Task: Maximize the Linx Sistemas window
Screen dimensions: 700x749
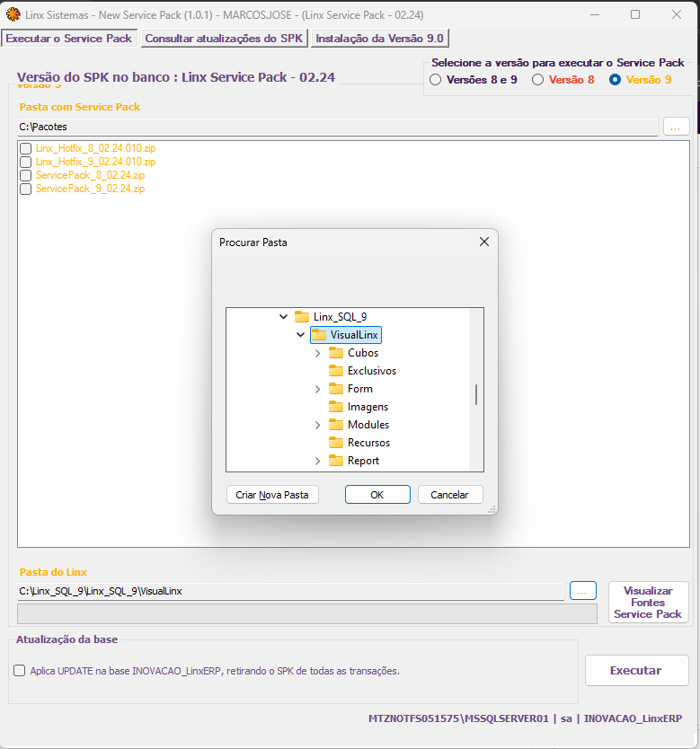Action: pyautogui.click(x=635, y=14)
